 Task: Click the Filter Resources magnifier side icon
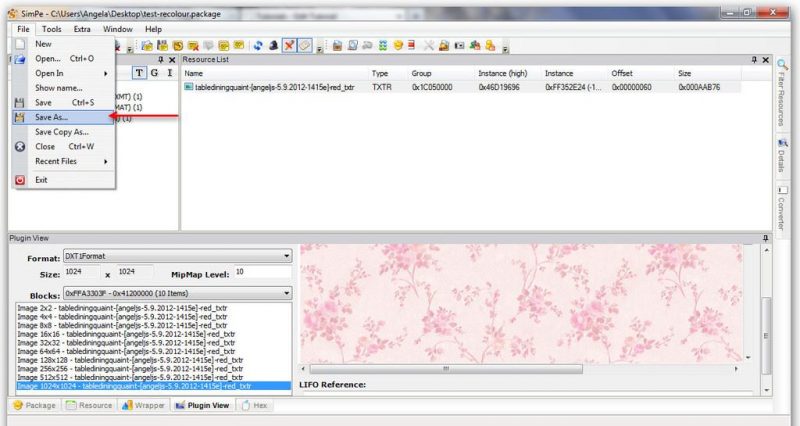click(782, 65)
